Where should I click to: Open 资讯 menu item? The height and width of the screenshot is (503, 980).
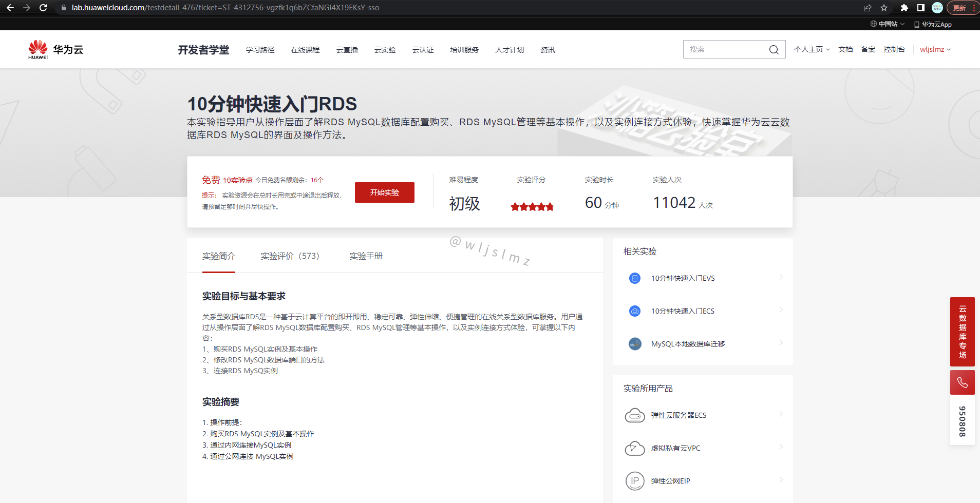[548, 50]
